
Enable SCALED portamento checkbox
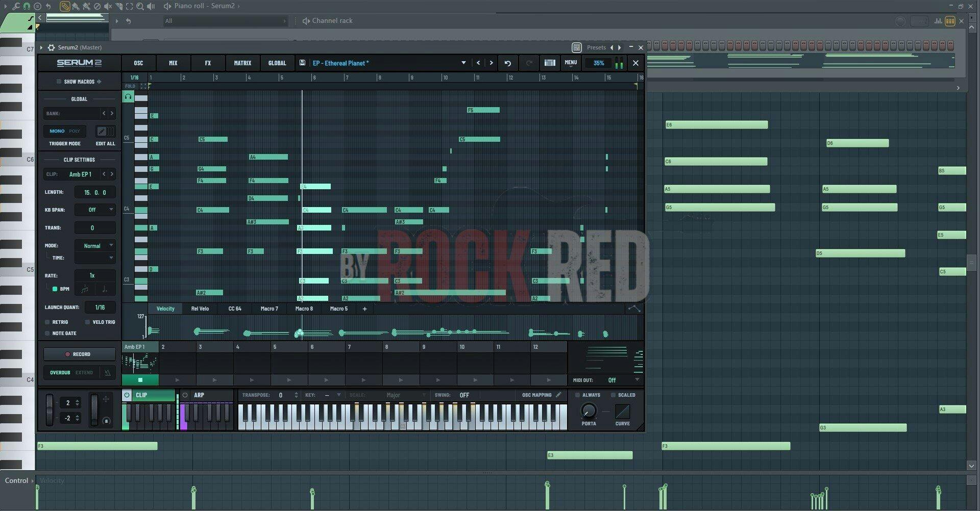click(x=613, y=395)
